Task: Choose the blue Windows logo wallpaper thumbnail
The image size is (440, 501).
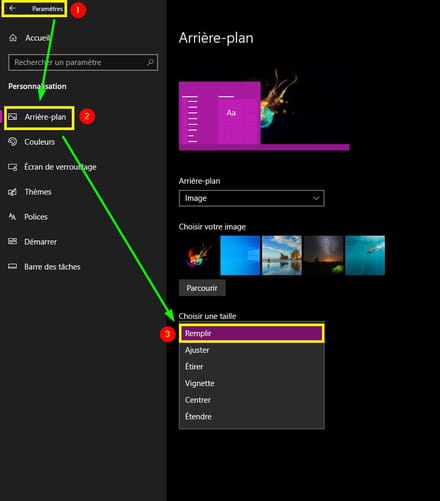Action: tap(240, 255)
